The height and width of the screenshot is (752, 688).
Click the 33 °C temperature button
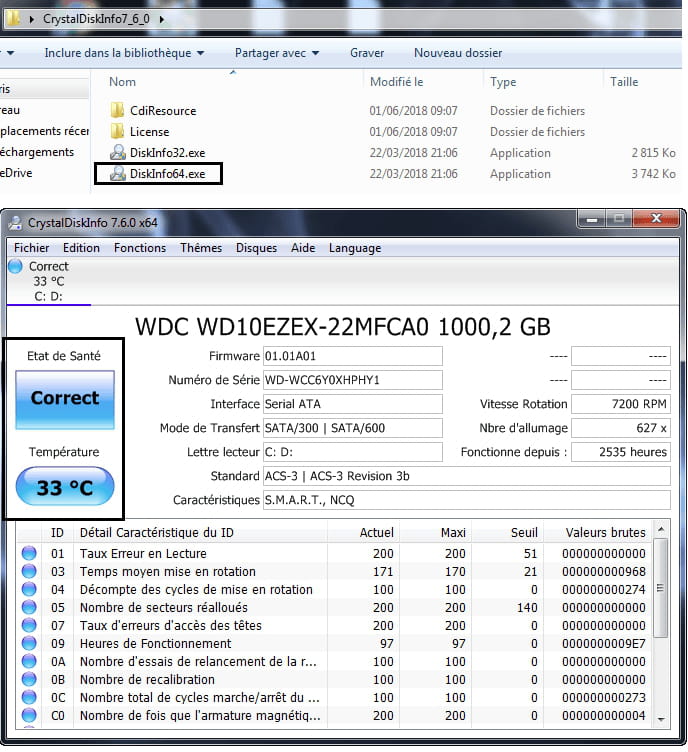click(65, 486)
